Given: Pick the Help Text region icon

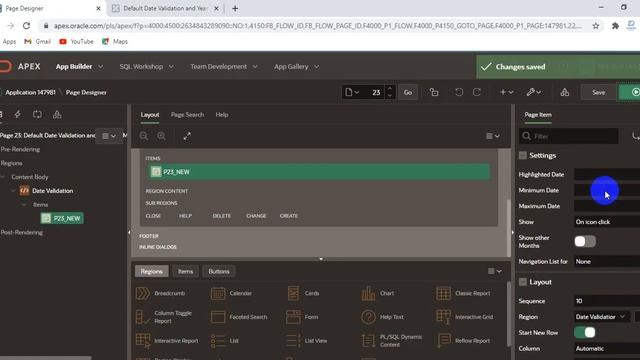Looking at the screenshot, I should pos(368,317).
